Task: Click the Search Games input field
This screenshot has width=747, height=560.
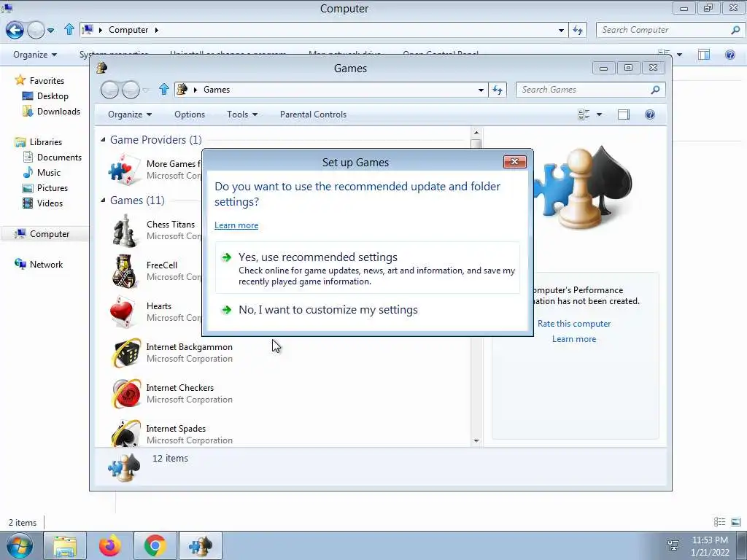Action: [x=584, y=90]
